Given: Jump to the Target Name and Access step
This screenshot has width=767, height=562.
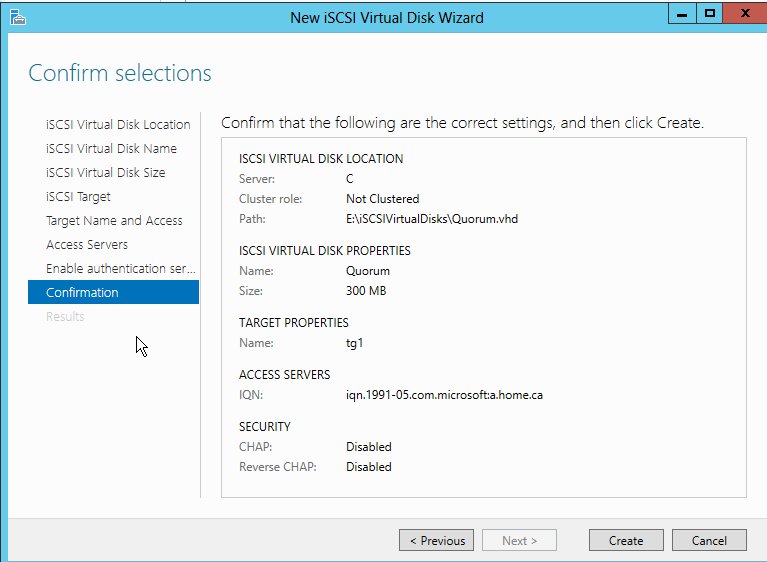Looking at the screenshot, I should coord(114,221).
